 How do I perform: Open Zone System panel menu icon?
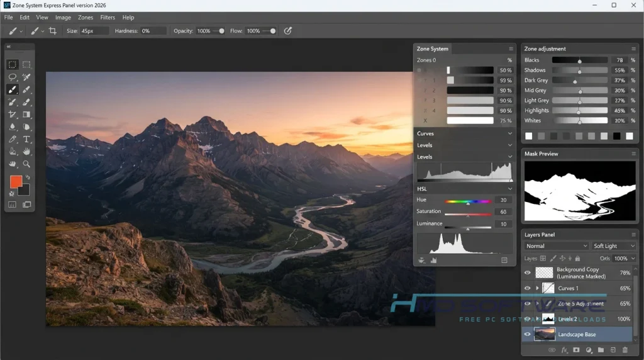511,48
